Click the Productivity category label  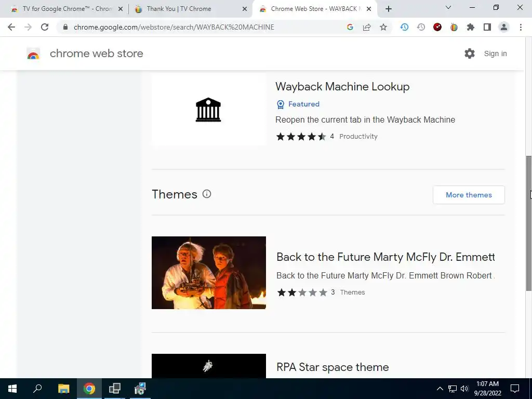pyautogui.click(x=358, y=137)
